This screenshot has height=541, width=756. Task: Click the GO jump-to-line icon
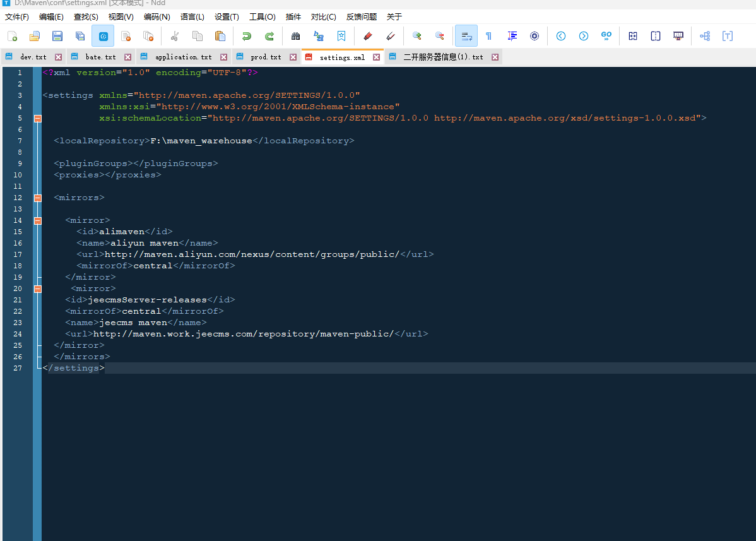coord(606,36)
